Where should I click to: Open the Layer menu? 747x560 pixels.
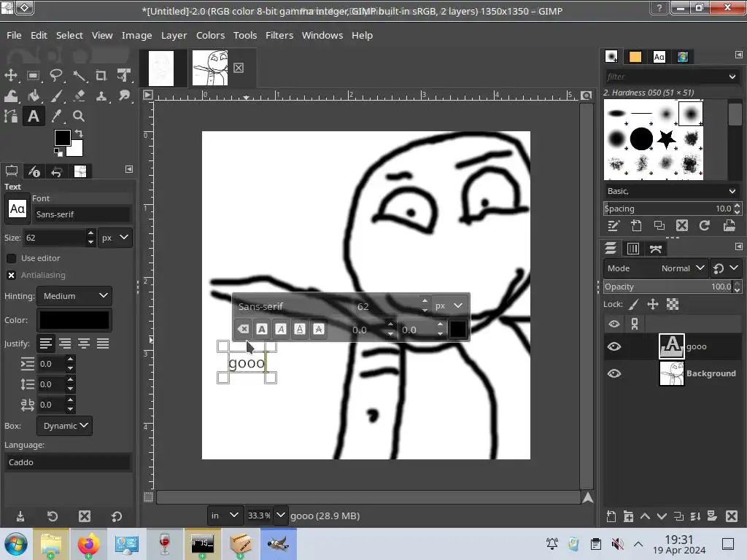click(x=174, y=35)
